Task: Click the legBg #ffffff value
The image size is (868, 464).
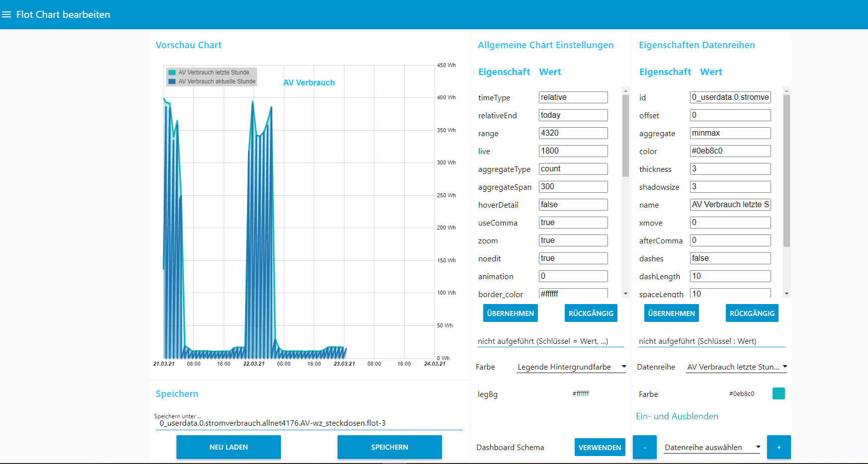Action: (581, 393)
